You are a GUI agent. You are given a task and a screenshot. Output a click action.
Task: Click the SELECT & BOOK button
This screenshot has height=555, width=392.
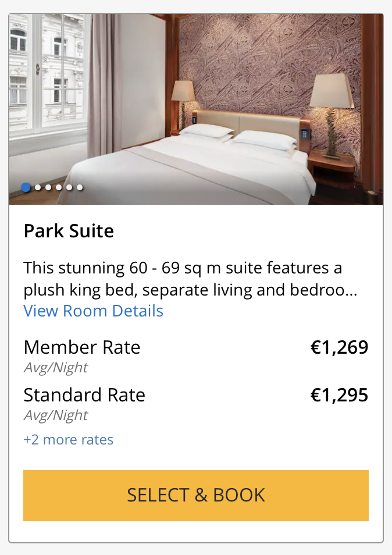pyautogui.click(x=196, y=495)
